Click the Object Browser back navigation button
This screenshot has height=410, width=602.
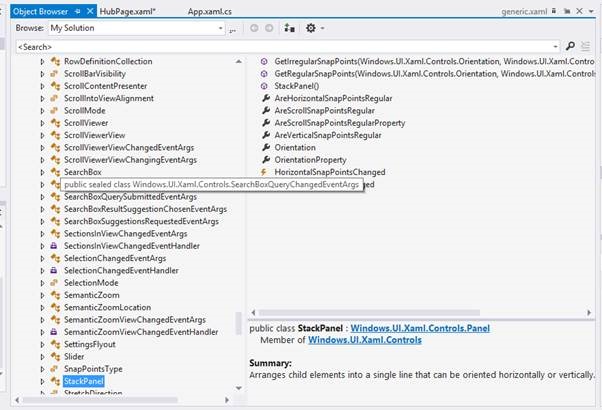(254, 28)
